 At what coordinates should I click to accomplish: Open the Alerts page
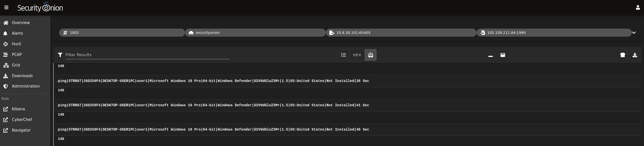[25, 33]
